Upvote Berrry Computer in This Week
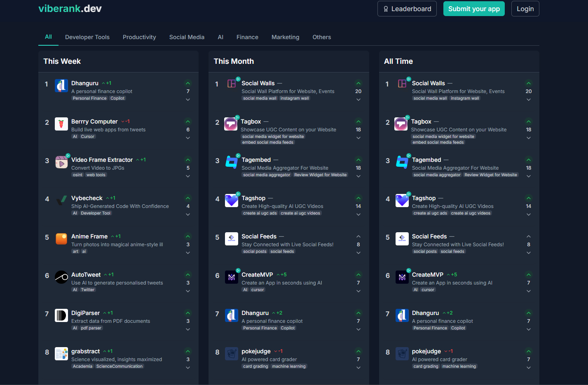 [188, 121]
